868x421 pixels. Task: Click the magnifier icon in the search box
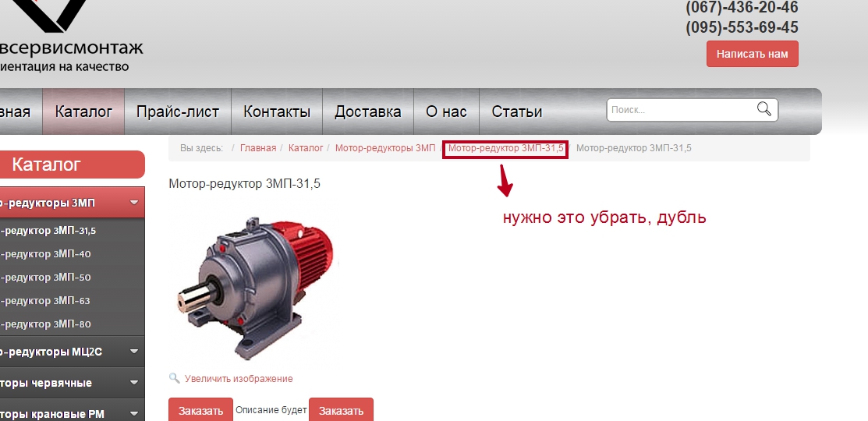click(763, 109)
